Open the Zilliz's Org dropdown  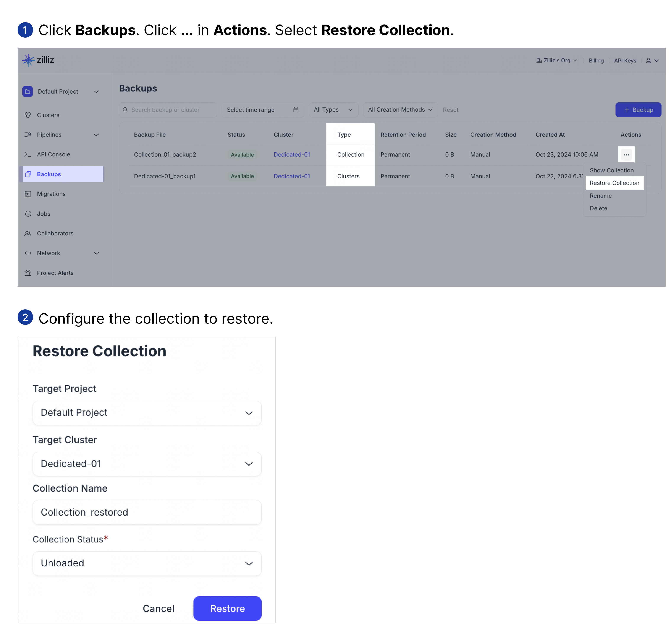coord(557,61)
